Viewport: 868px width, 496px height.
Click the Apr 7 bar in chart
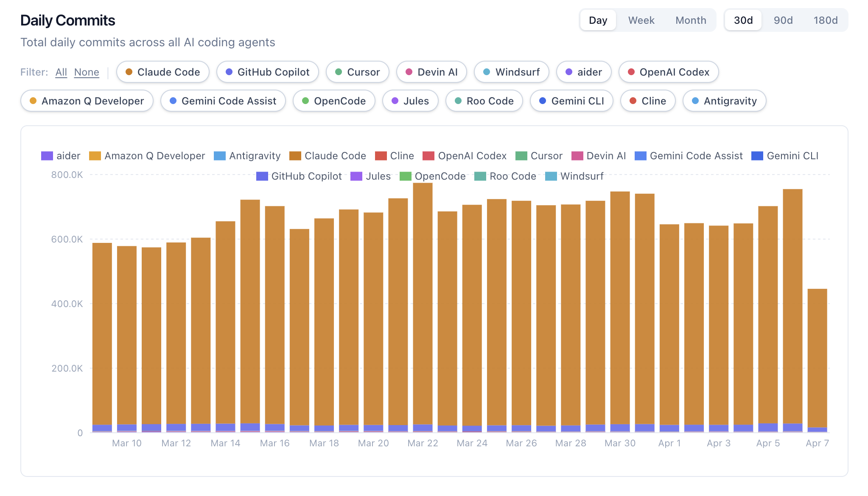pyautogui.click(x=817, y=361)
